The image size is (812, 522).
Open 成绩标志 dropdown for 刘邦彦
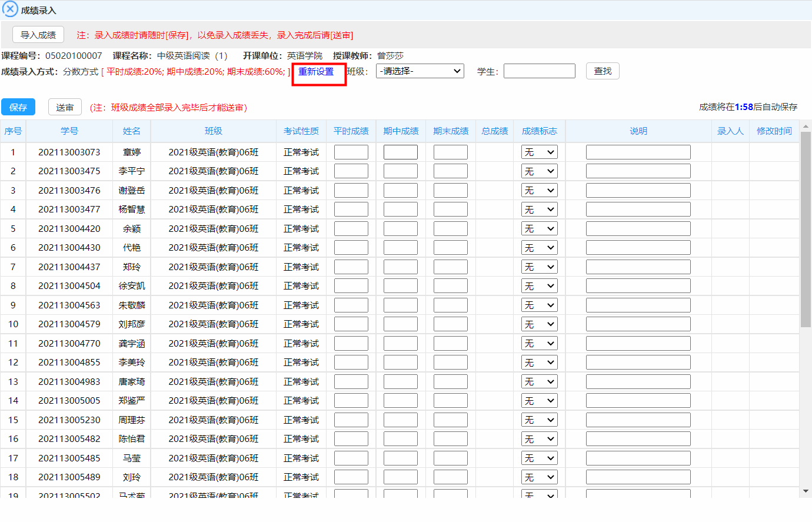pos(539,324)
